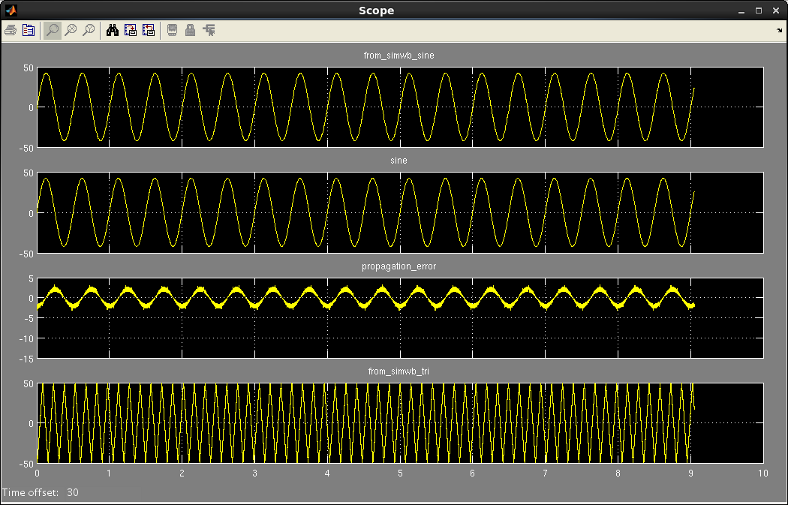Click the Time offset: 30 status text
This screenshot has width=788, height=505.
(40, 492)
